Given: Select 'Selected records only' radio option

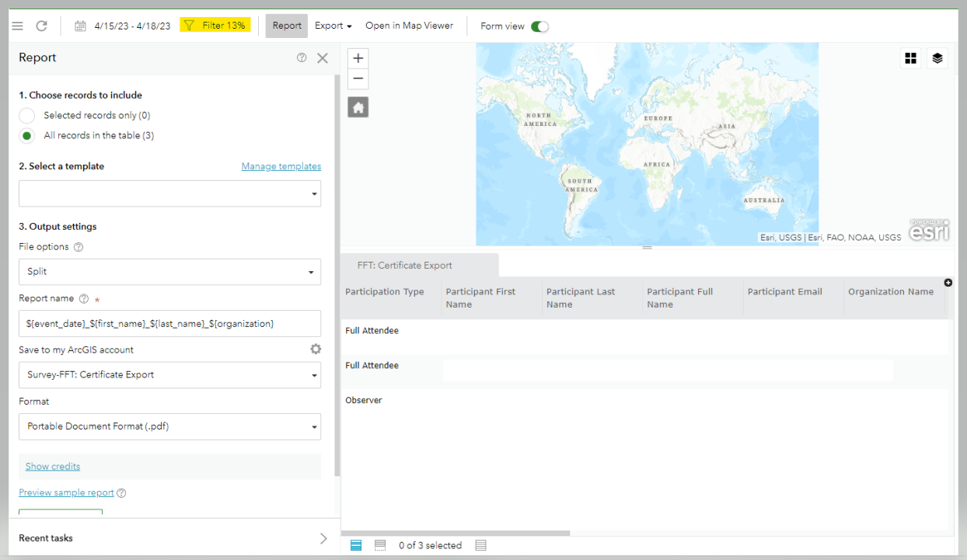Looking at the screenshot, I should click(x=27, y=116).
